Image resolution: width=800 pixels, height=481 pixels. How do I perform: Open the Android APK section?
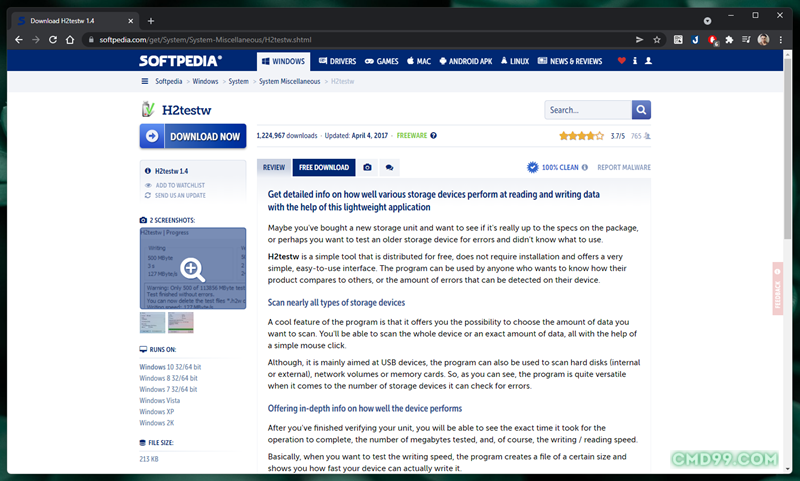(466, 61)
